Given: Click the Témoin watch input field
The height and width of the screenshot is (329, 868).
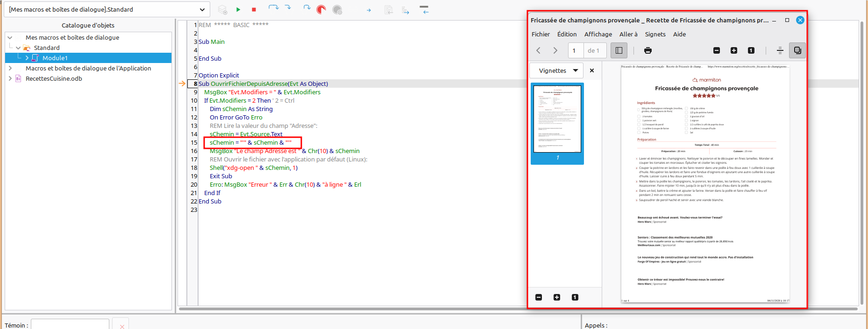Looking at the screenshot, I should pos(70,324).
